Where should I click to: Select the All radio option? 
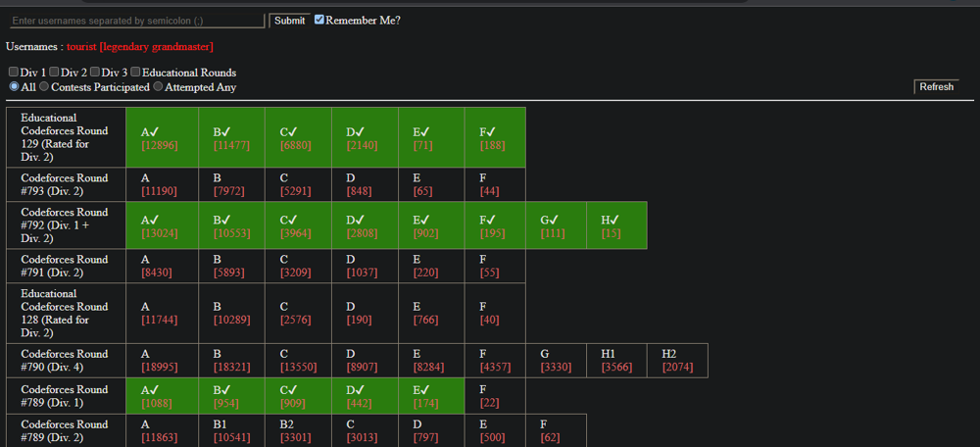(x=14, y=87)
